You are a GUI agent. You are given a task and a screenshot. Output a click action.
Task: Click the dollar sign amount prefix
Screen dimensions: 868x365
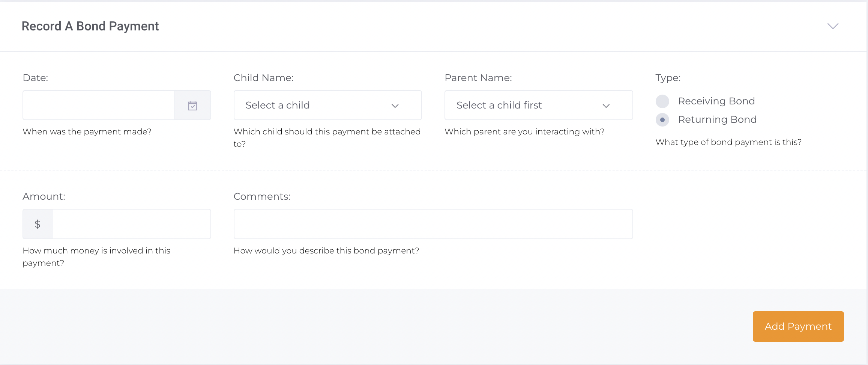[x=38, y=224]
